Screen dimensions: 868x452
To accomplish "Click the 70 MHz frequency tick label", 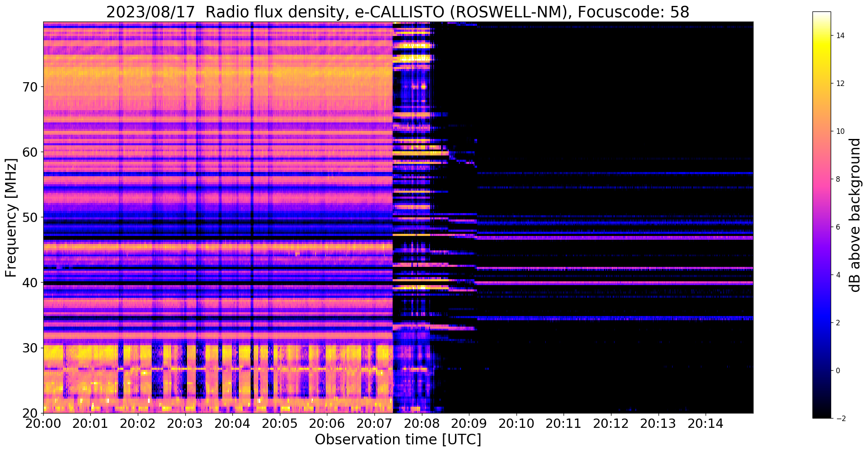I will (x=30, y=87).
